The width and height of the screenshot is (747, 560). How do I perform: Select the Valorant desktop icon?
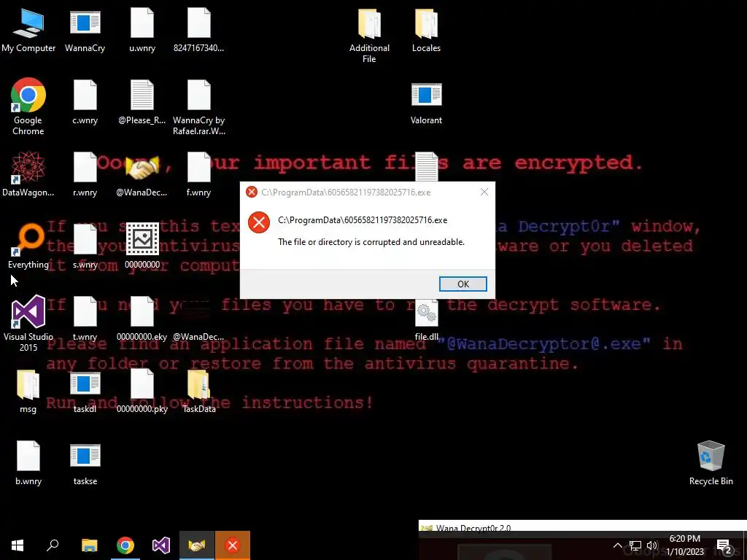pos(426,102)
